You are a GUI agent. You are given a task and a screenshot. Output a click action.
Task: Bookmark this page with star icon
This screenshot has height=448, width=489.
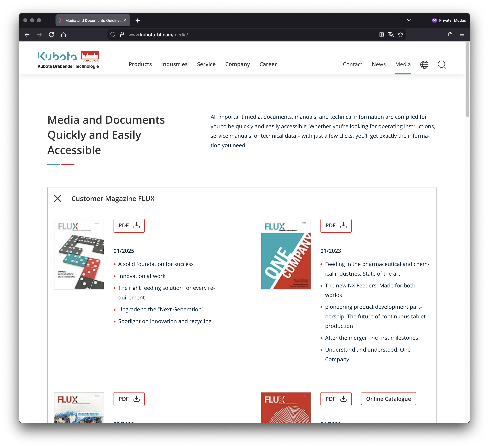tap(401, 35)
